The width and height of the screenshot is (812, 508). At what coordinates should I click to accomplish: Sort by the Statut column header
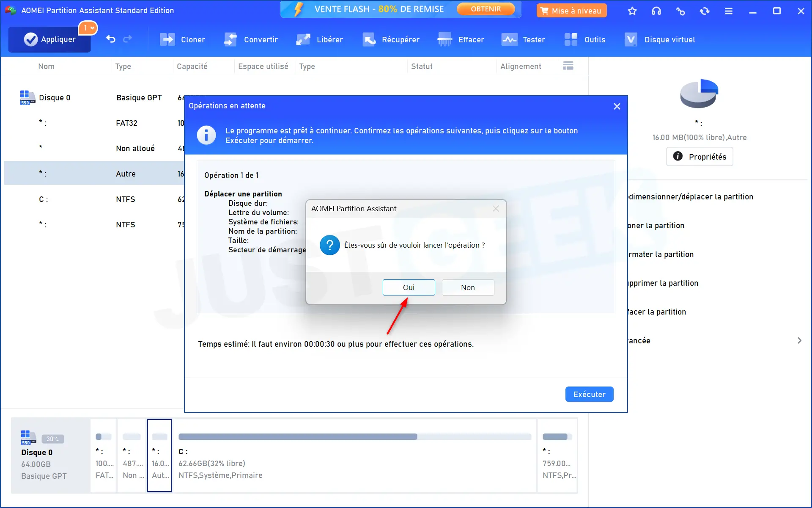422,66
